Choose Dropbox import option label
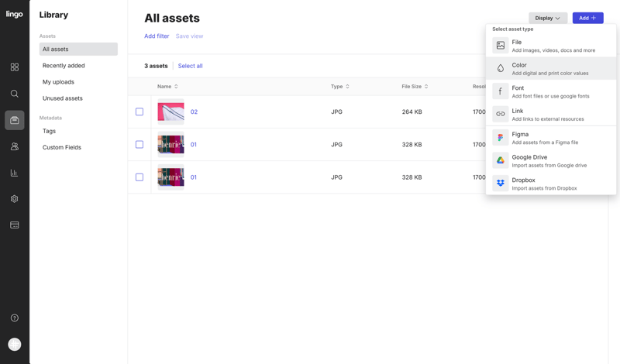Screen dimensions: 620x364 [x=523, y=180]
